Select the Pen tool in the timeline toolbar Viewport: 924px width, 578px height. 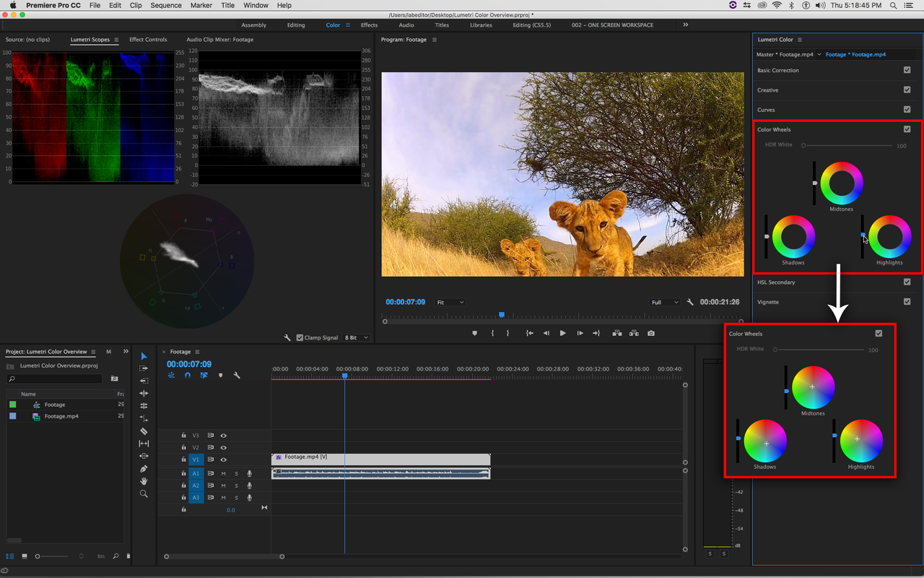[x=144, y=467]
